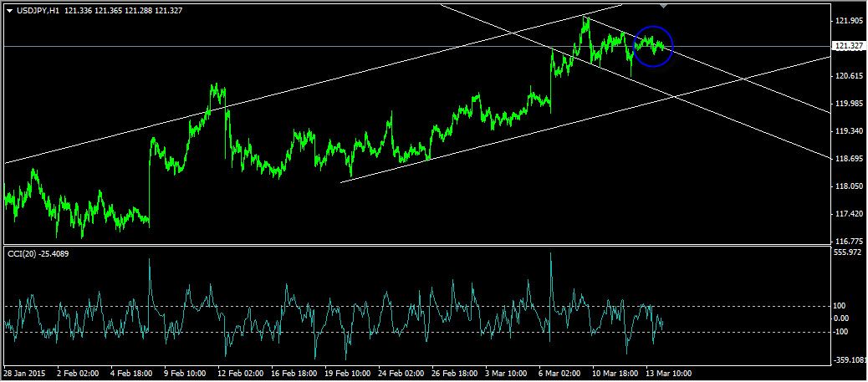Click the 116.775 price axis label
The image size is (868, 382).
point(849,242)
